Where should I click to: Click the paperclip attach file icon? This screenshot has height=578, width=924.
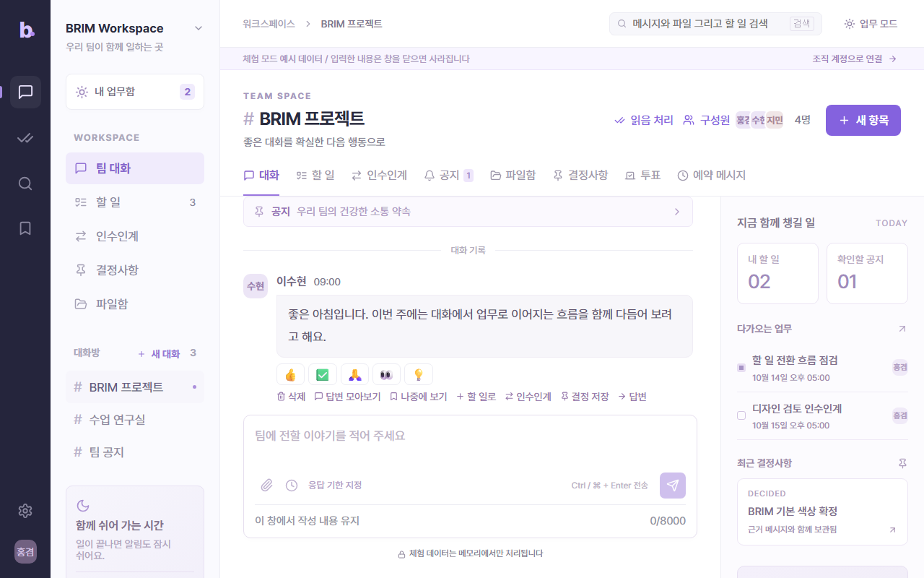(x=267, y=486)
